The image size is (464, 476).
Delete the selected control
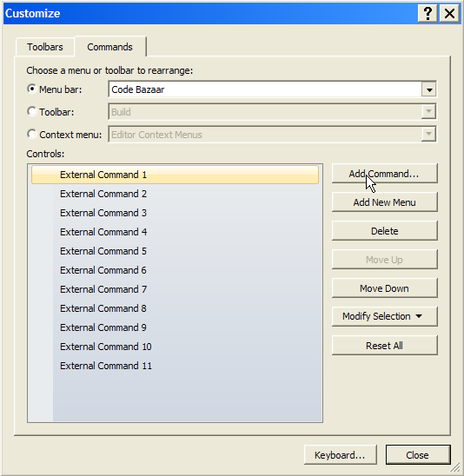click(x=384, y=231)
